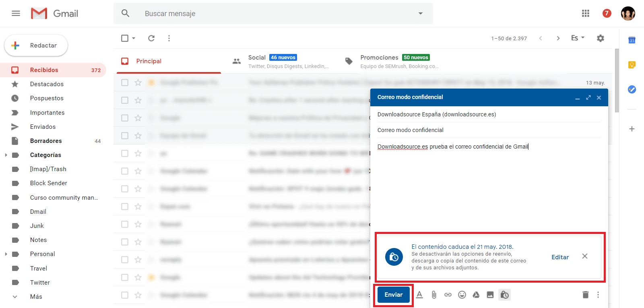
Task: Expand the Personal label
Action: [x=6, y=254]
